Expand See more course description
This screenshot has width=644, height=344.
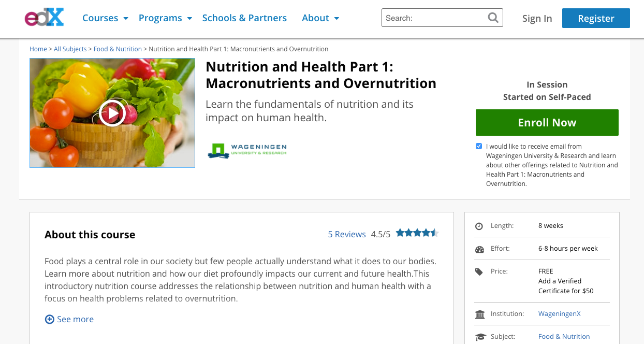point(69,319)
